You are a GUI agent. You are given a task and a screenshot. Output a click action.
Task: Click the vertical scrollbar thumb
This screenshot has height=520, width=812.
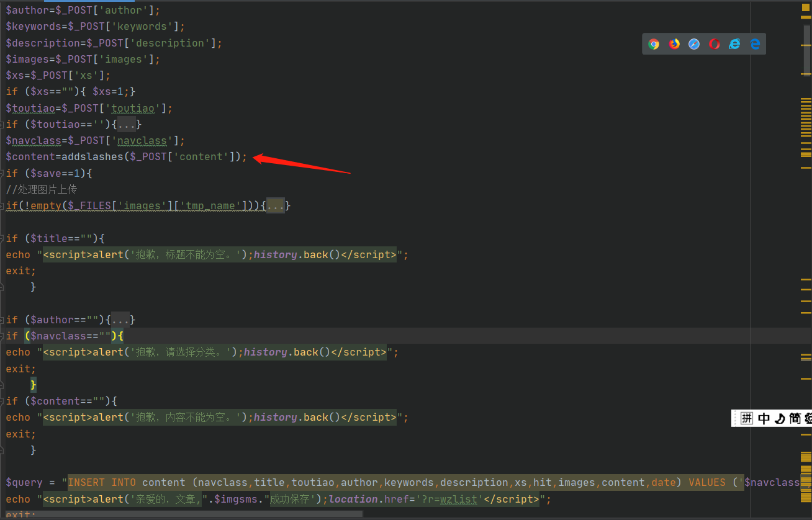point(806,50)
